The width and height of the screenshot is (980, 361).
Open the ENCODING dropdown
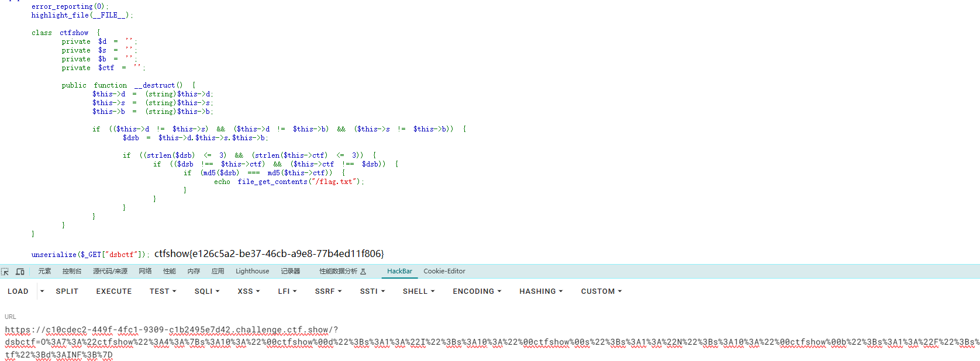click(477, 291)
